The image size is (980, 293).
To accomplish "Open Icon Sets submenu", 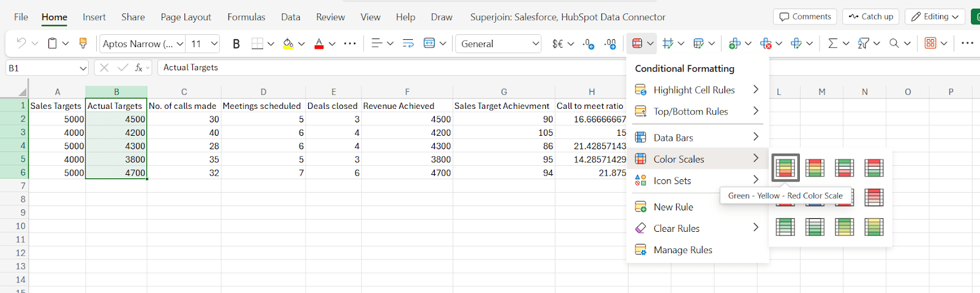I will click(697, 180).
